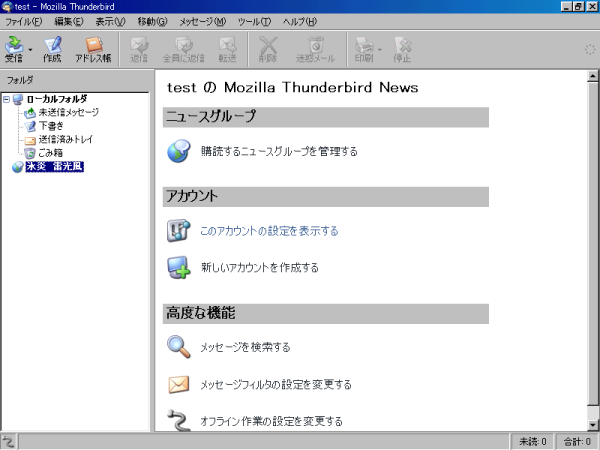
Task: Click 新しいアカウントを作成する link
Action: coord(260,267)
